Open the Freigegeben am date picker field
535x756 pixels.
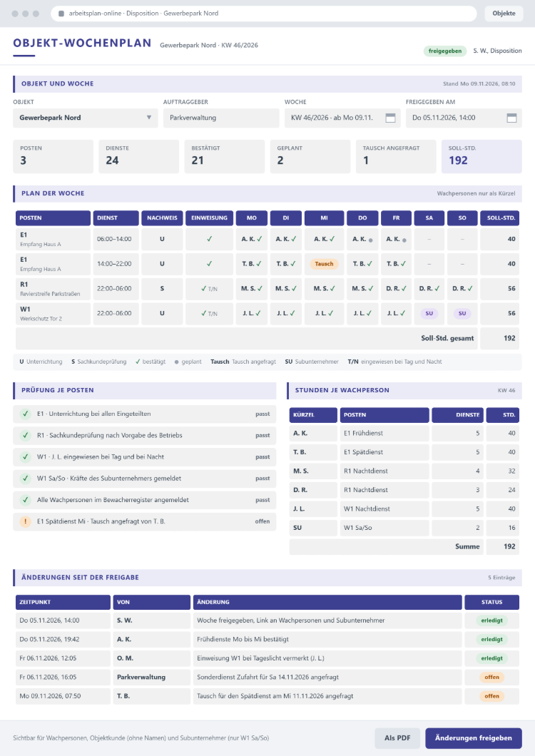(x=464, y=118)
